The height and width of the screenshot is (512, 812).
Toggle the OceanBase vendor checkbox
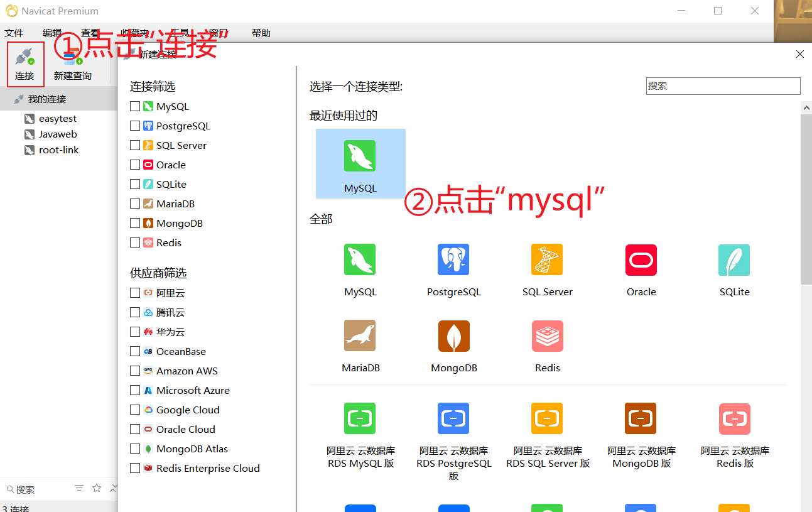point(135,351)
